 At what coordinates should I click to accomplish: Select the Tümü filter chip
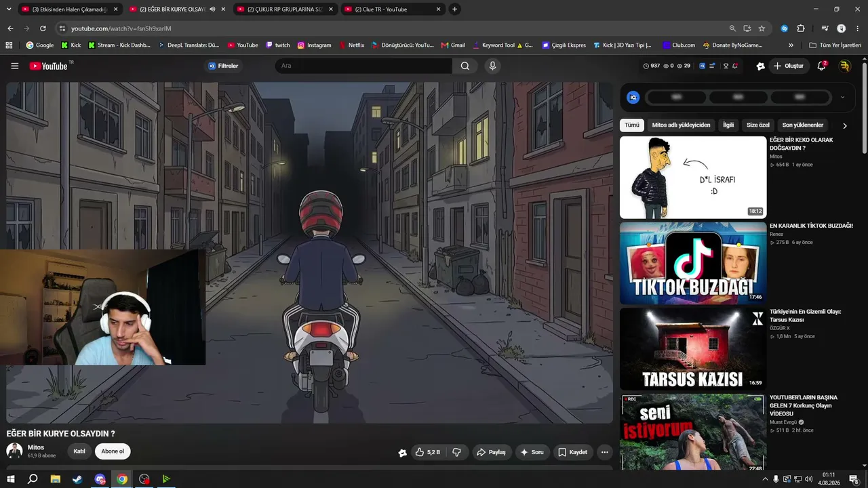coord(632,125)
